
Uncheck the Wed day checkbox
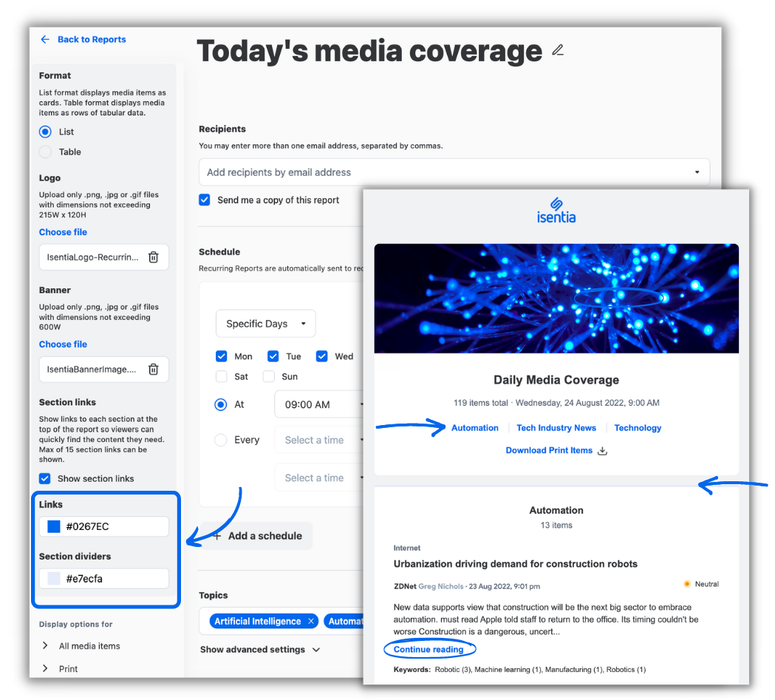(322, 356)
